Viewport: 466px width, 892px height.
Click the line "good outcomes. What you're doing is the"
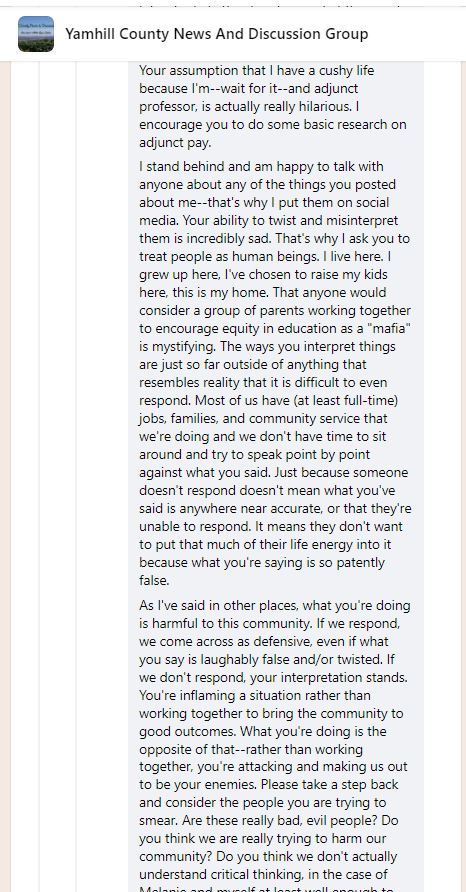click(x=263, y=731)
